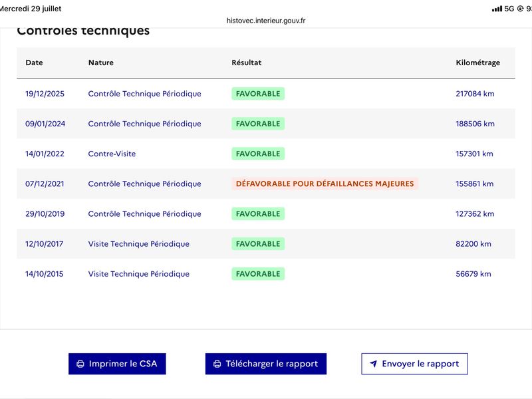Click the printer icon on Imprimer le CSA

click(x=80, y=364)
